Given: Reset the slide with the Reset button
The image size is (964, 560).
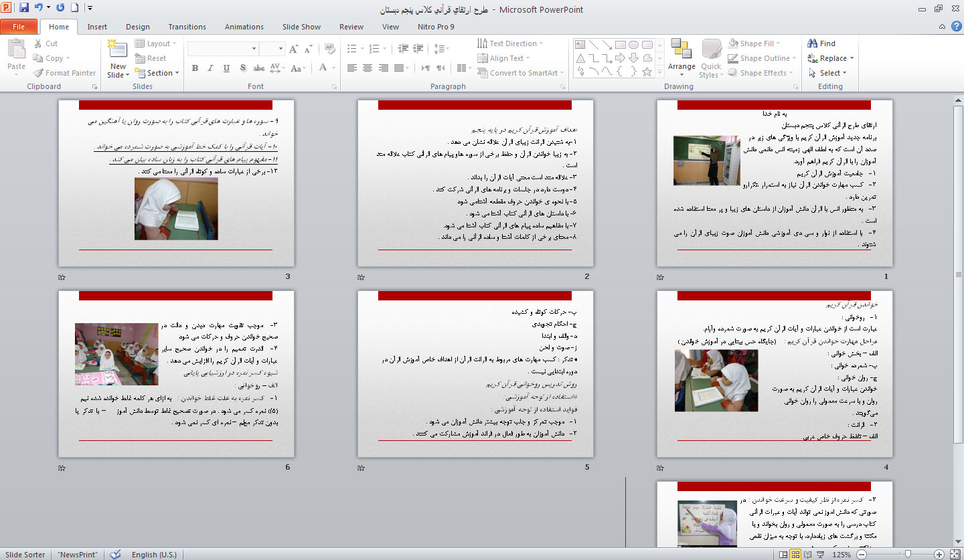Looking at the screenshot, I should coord(151,58).
